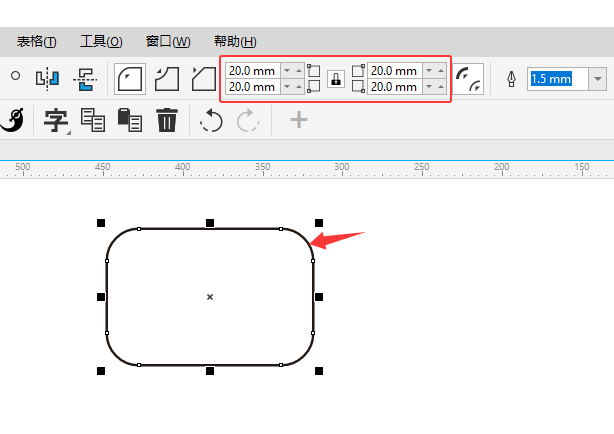Mirror the selected object vertically
The width and height of the screenshot is (614, 434).
[x=85, y=79]
